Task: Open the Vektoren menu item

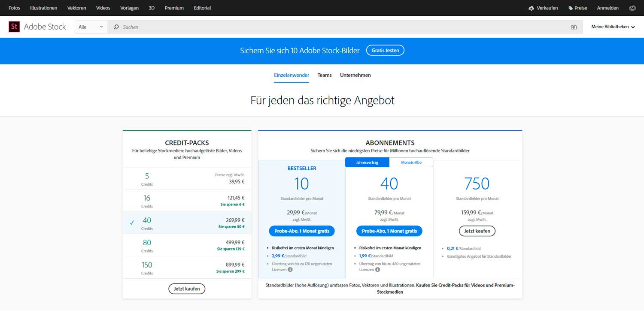Action: click(x=76, y=8)
